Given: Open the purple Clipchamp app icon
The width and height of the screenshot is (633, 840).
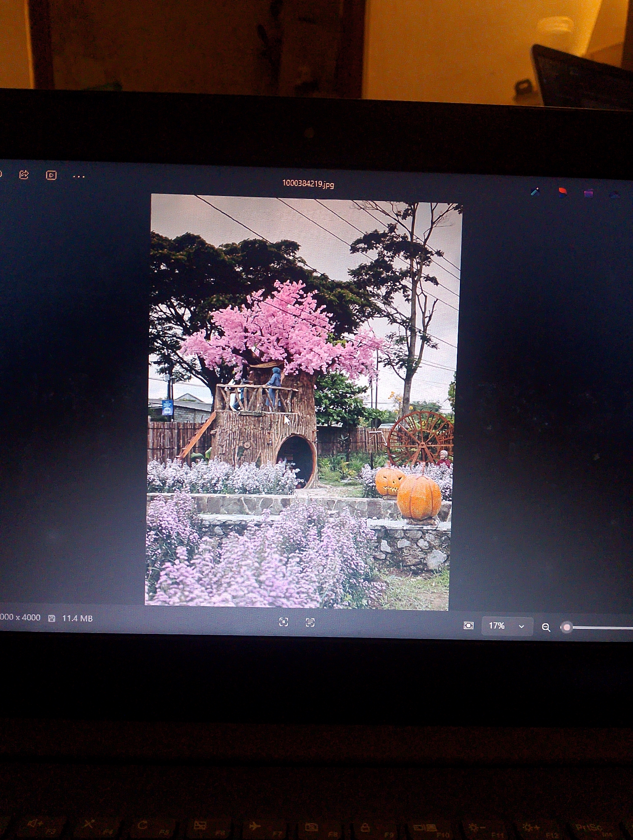Looking at the screenshot, I should click(x=588, y=193).
